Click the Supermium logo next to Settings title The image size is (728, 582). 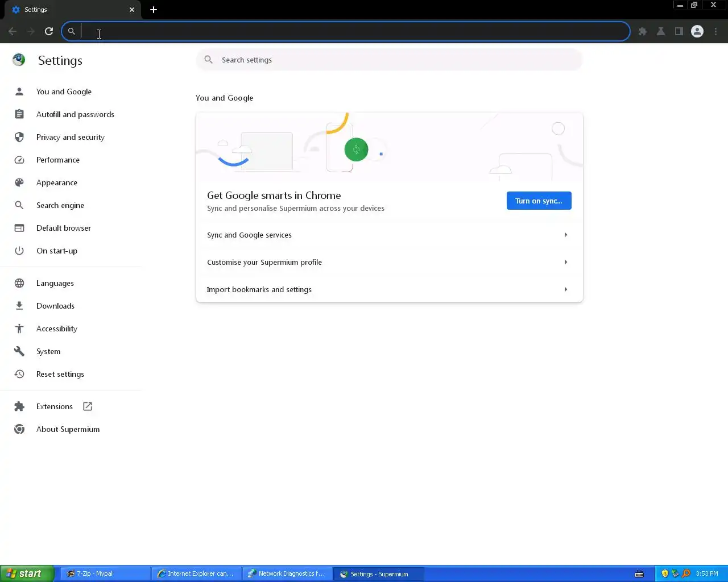click(19, 60)
